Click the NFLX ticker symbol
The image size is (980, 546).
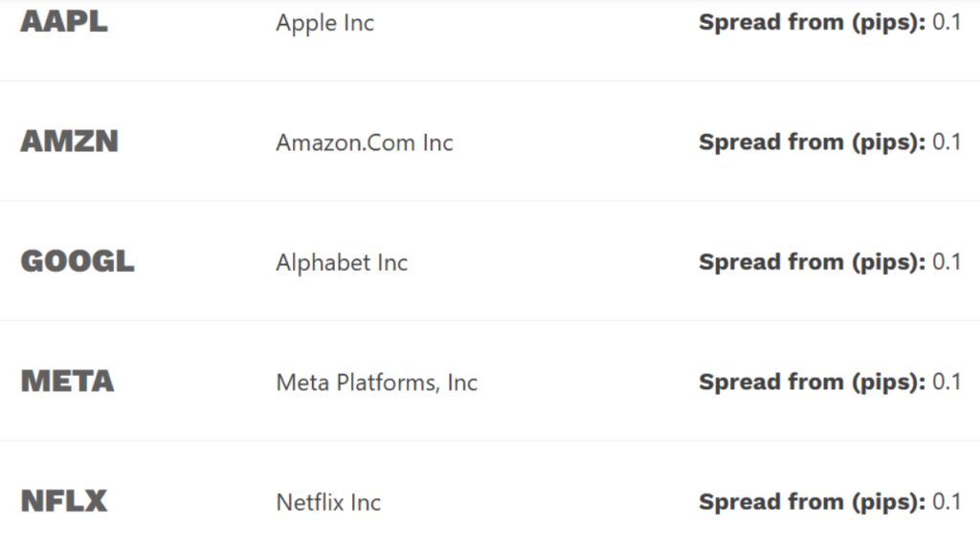click(63, 501)
